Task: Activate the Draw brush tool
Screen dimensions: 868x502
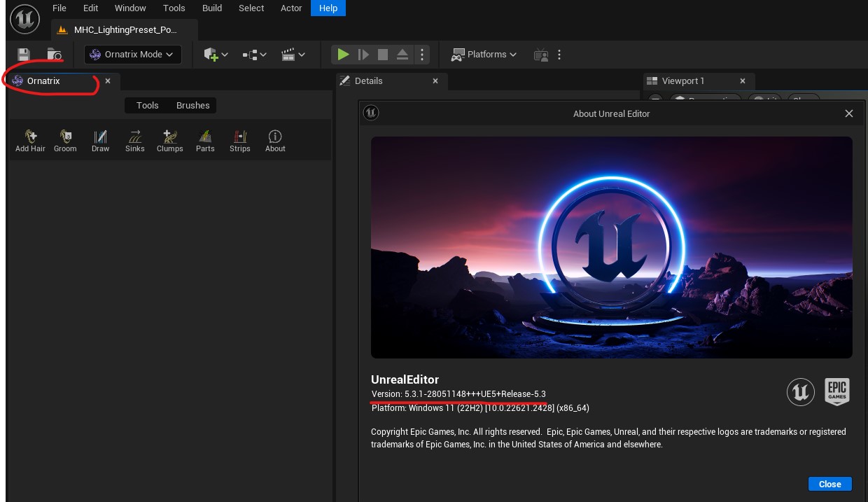Action: coord(100,140)
